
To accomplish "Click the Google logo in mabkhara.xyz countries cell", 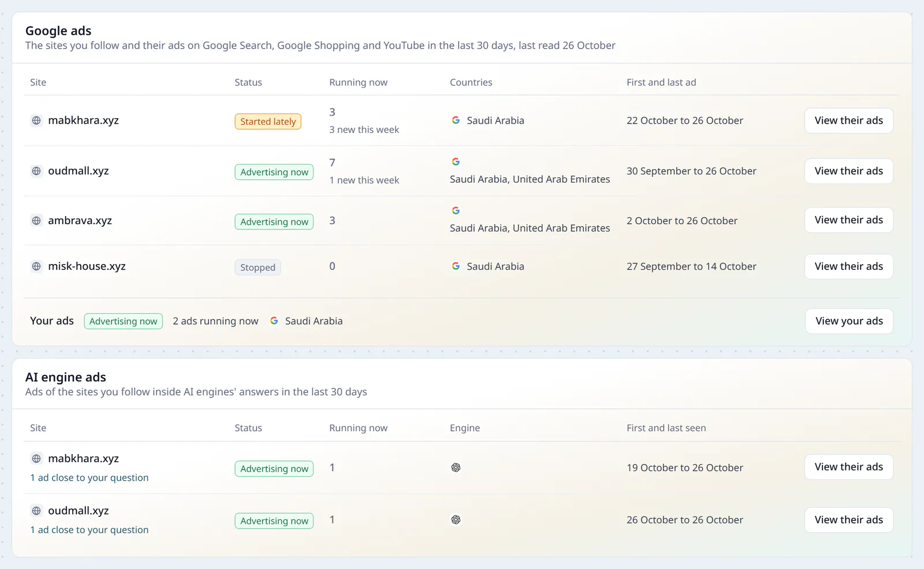I will (x=456, y=120).
